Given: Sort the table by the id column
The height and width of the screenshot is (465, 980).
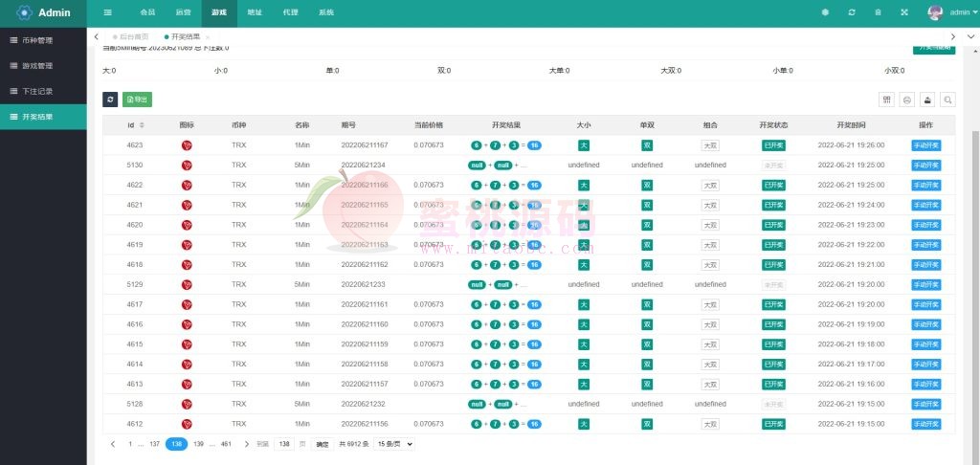Looking at the screenshot, I should (x=143, y=125).
